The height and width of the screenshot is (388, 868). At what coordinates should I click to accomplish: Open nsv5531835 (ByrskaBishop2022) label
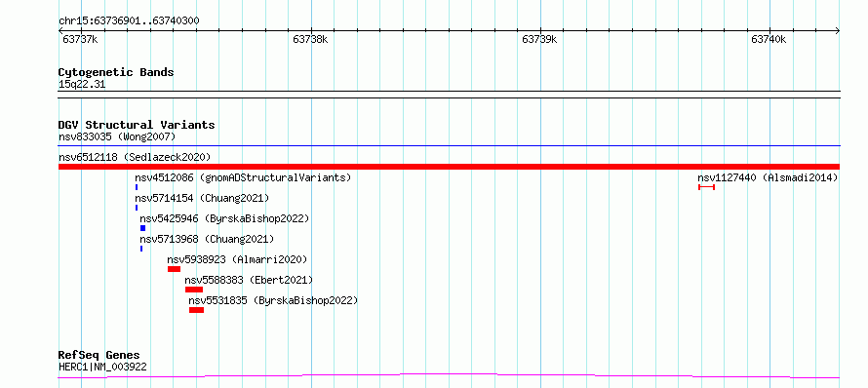coord(273,300)
